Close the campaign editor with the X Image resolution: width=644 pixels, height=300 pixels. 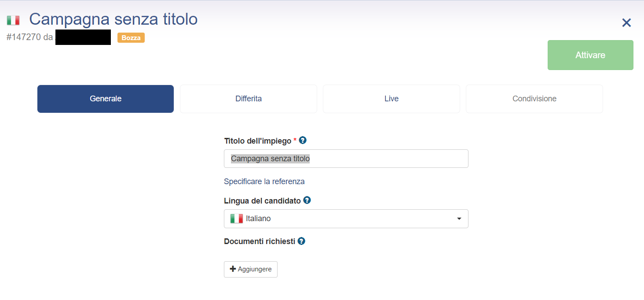point(626,23)
